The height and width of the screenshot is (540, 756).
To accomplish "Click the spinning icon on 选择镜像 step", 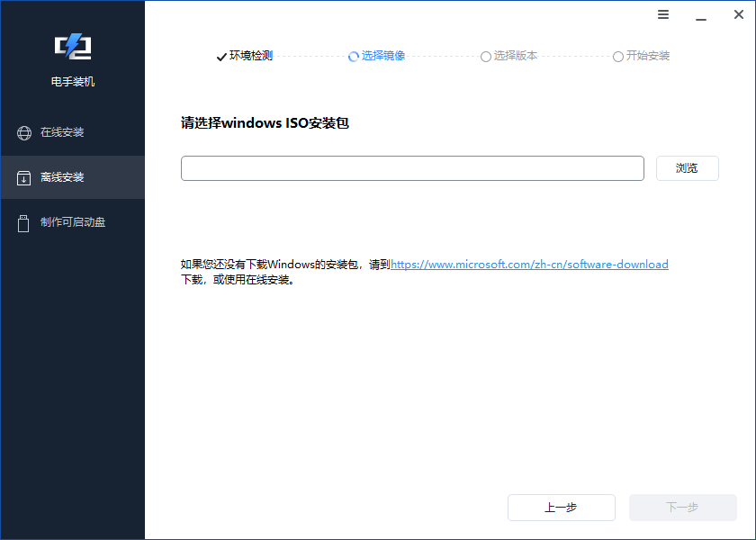I will pyautogui.click(x=353, y=56).
